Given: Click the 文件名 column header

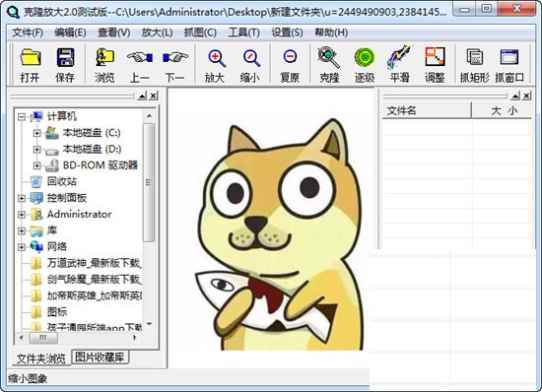Looking at the screenshot, I should click(427, 111).
